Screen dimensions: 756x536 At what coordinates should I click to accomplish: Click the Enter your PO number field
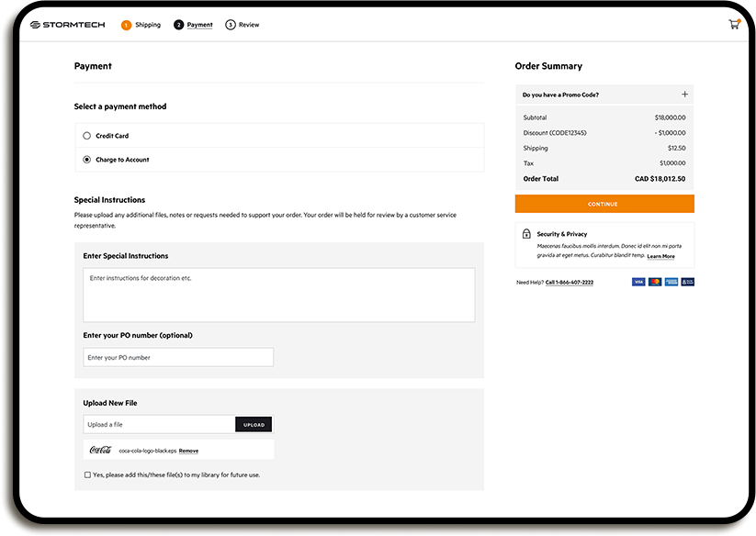click(178, 356)
